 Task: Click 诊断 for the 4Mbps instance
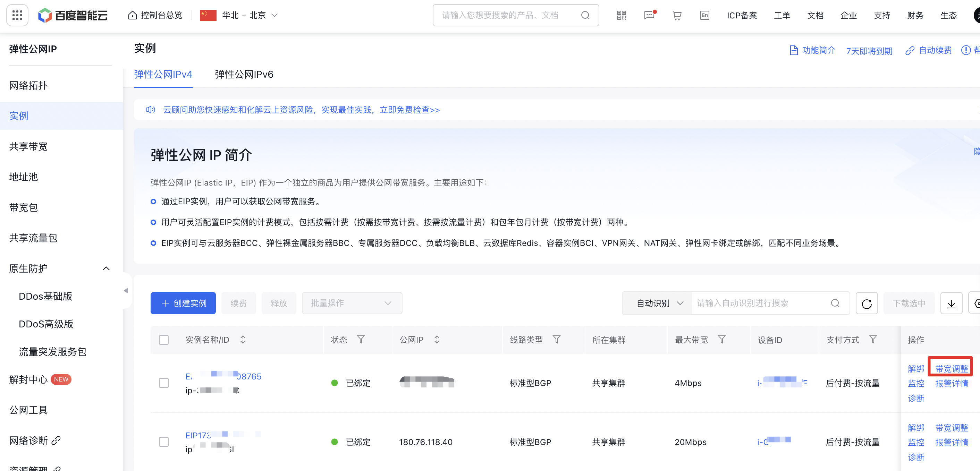point(916,399)
